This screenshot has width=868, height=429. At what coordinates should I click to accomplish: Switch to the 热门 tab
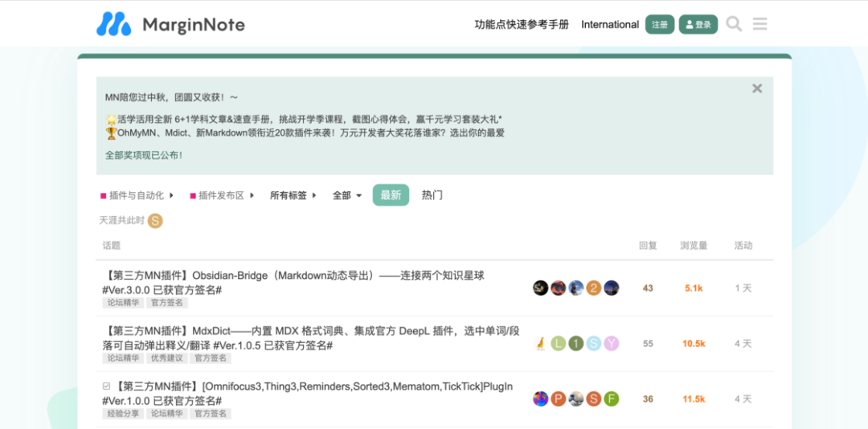point(432,195)
